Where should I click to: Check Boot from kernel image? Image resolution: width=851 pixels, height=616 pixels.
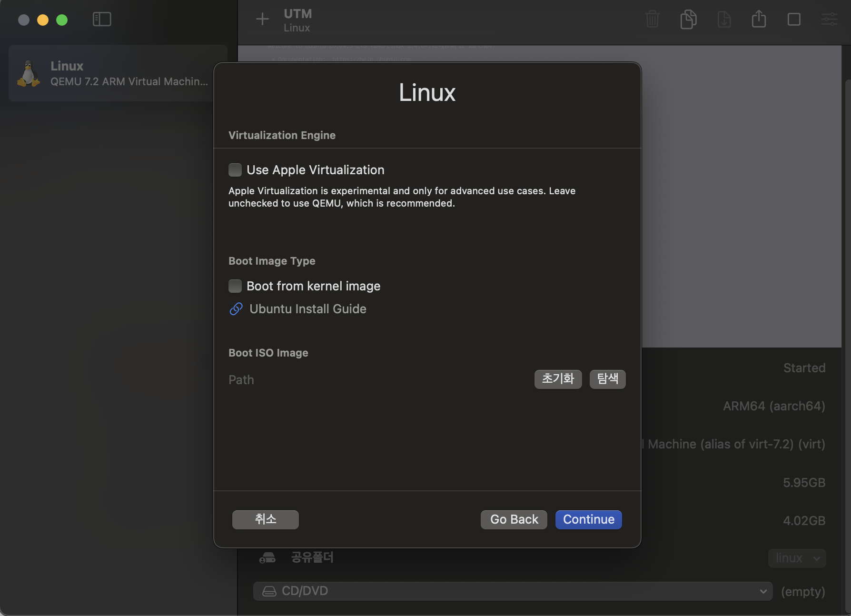[x=235, y=286]
